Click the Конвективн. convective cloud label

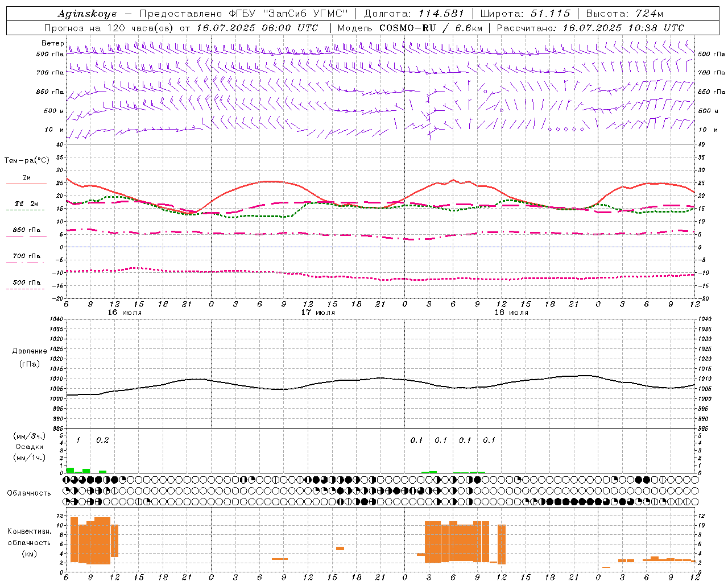(29, 531)
